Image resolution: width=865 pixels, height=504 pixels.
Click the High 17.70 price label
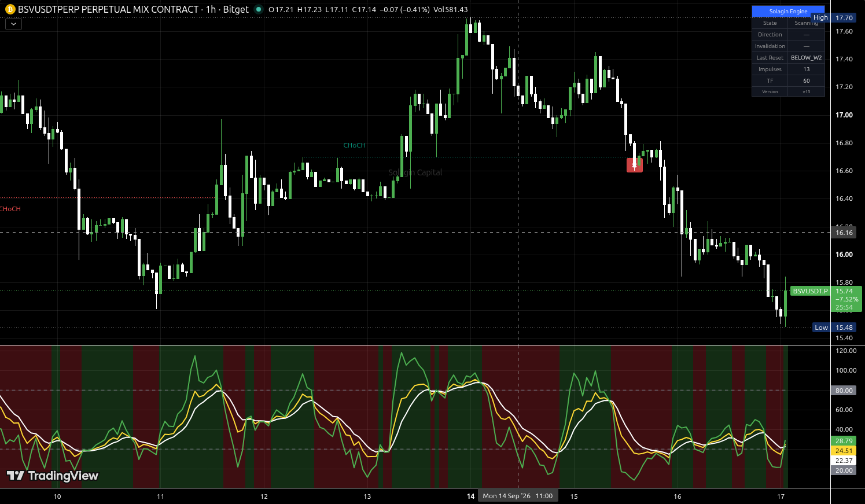click(833, 18)
